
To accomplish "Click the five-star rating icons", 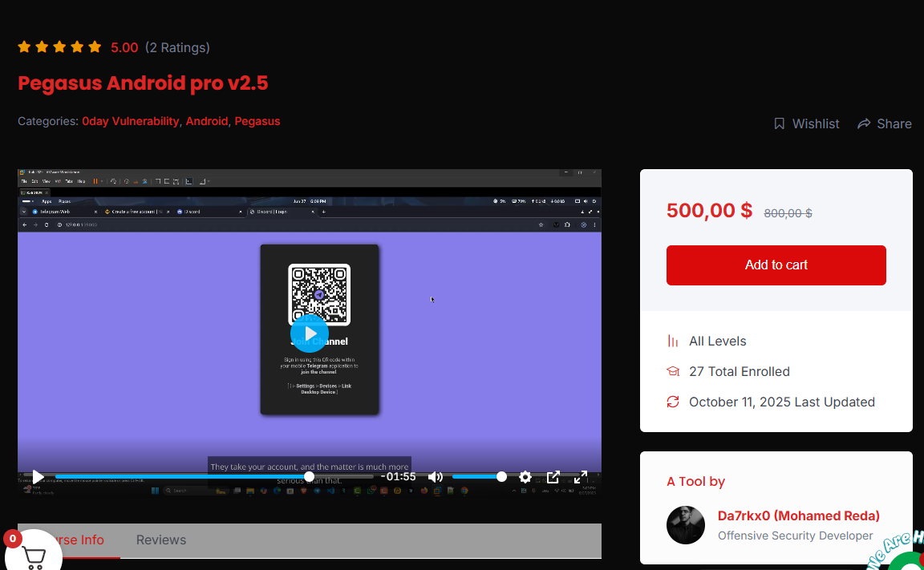I will pyautogui.click(x=59, y=47).
